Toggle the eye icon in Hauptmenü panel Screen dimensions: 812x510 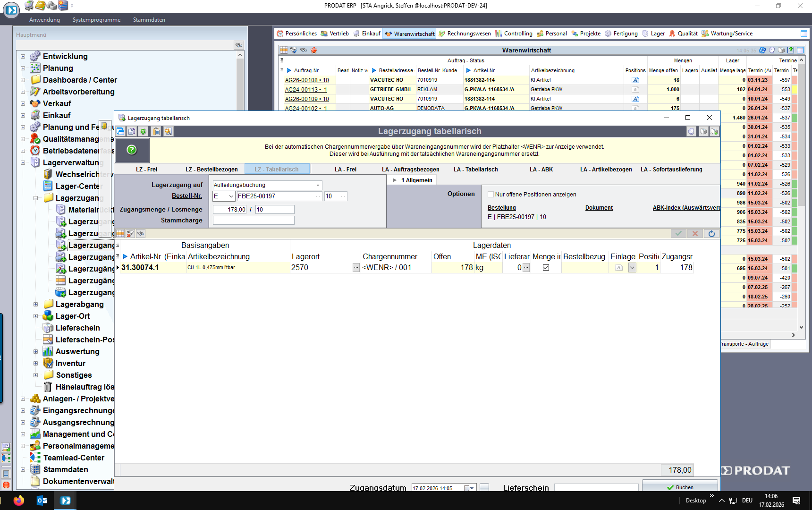[239, 45]
